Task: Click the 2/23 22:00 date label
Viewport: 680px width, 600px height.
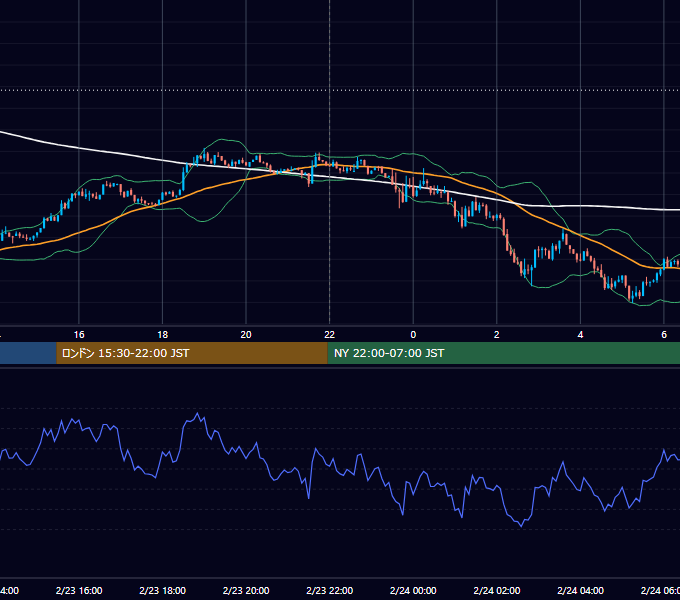Action: [330, 590]
